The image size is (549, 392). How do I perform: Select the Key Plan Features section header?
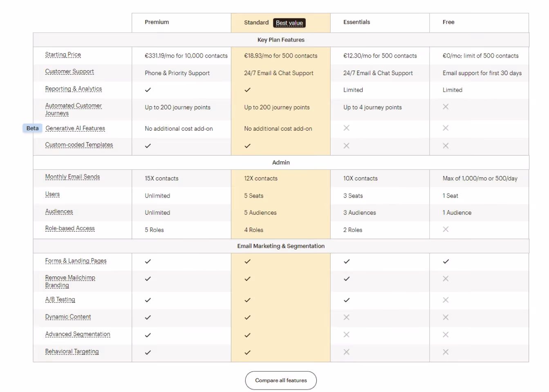point(281,40)
